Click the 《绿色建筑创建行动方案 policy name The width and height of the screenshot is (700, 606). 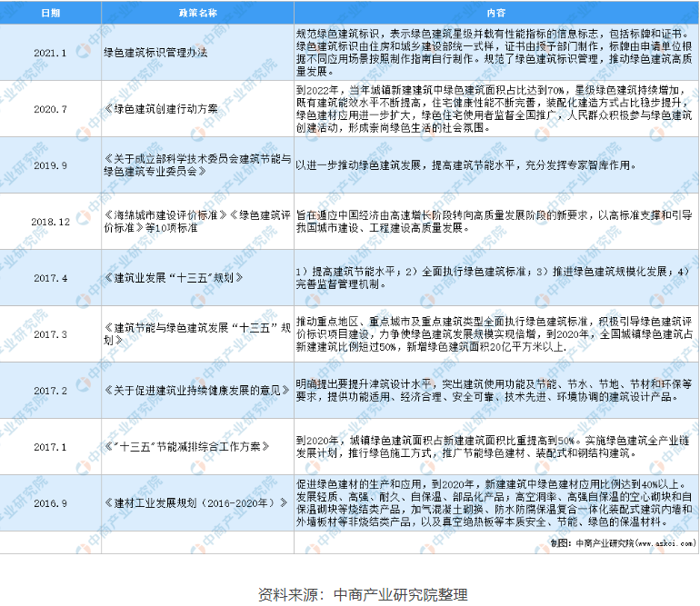point(160,109)
